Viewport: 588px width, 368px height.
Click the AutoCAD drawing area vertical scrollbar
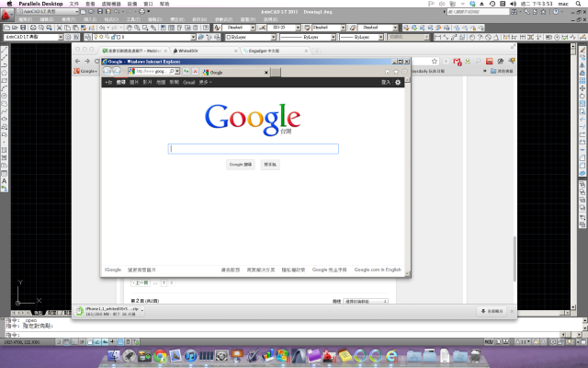point(572,177)
